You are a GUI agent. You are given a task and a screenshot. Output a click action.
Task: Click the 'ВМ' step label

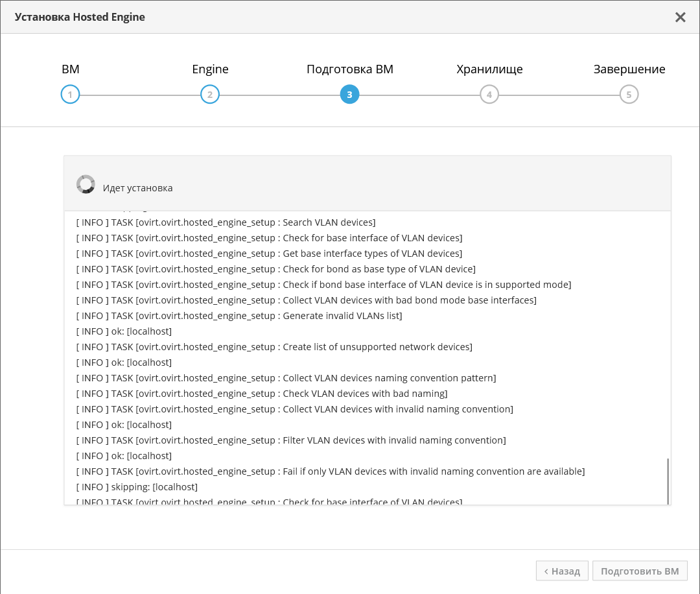pyautogui.click(x=71, y=69)
